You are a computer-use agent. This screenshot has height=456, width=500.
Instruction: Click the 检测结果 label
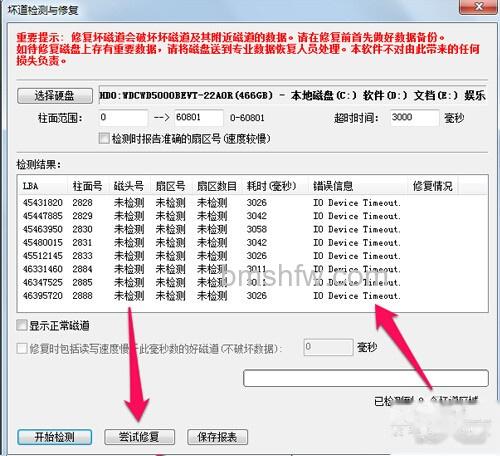tap(39, 164)
